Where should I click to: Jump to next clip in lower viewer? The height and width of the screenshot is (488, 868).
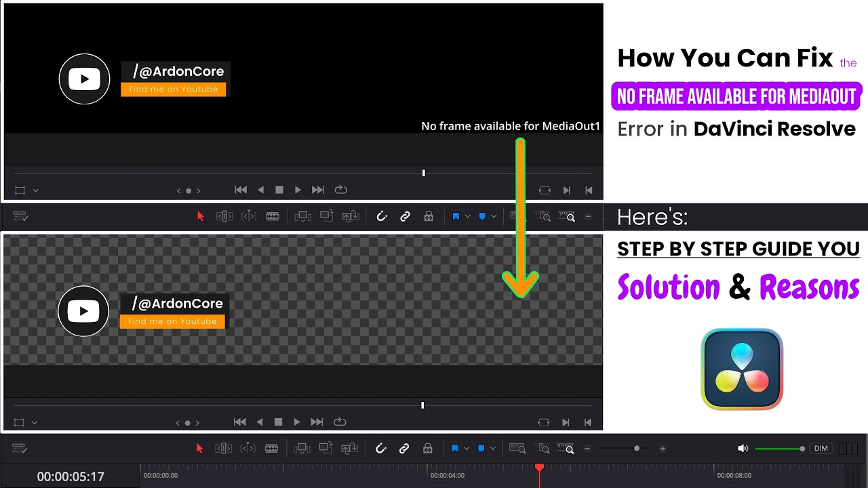click(x=566, y=422)
